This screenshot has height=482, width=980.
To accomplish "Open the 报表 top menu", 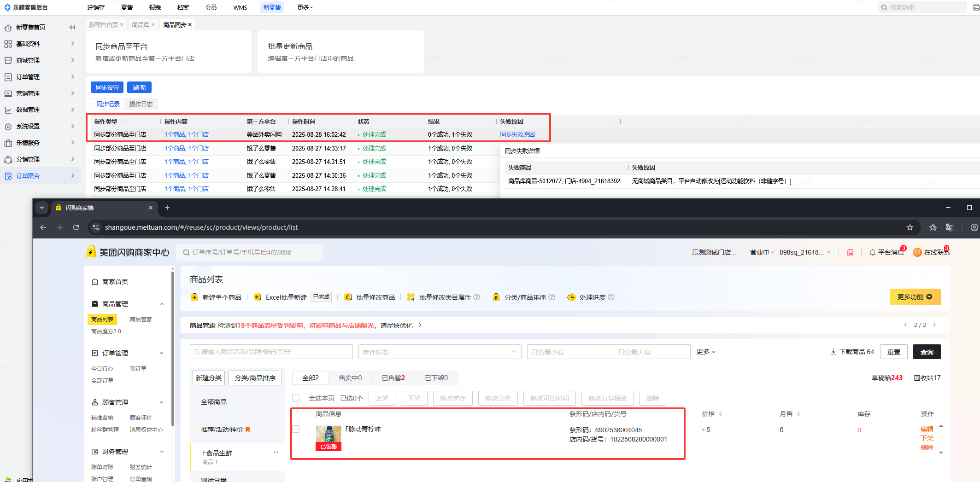I will point(155,7).
